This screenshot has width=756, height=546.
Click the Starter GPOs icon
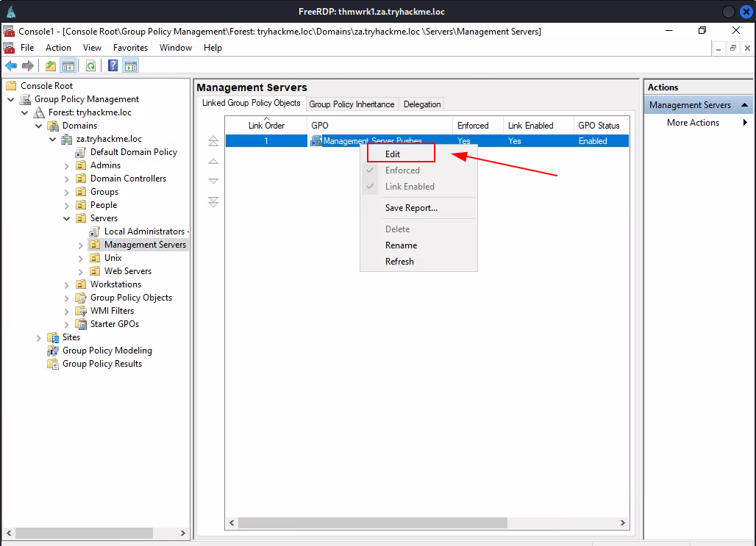pyautogui.click(x=80, y=324)
